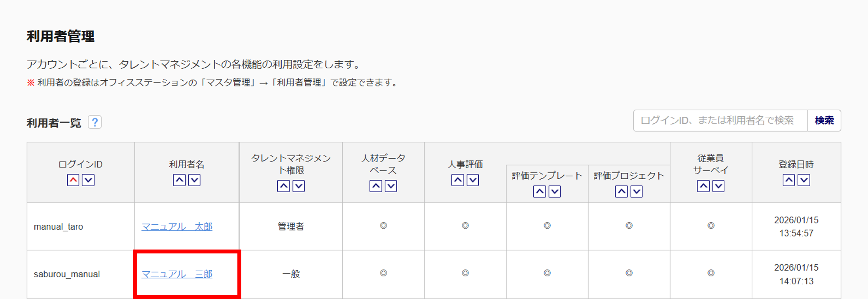Sort login ID column ascending
This screenshot has width=868, height=299.
73,180
